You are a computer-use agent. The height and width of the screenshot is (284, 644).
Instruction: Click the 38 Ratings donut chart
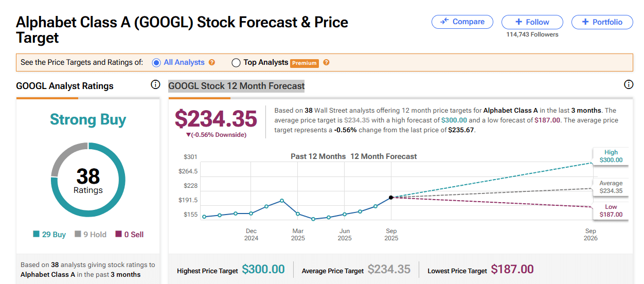[x=88, y=180]
